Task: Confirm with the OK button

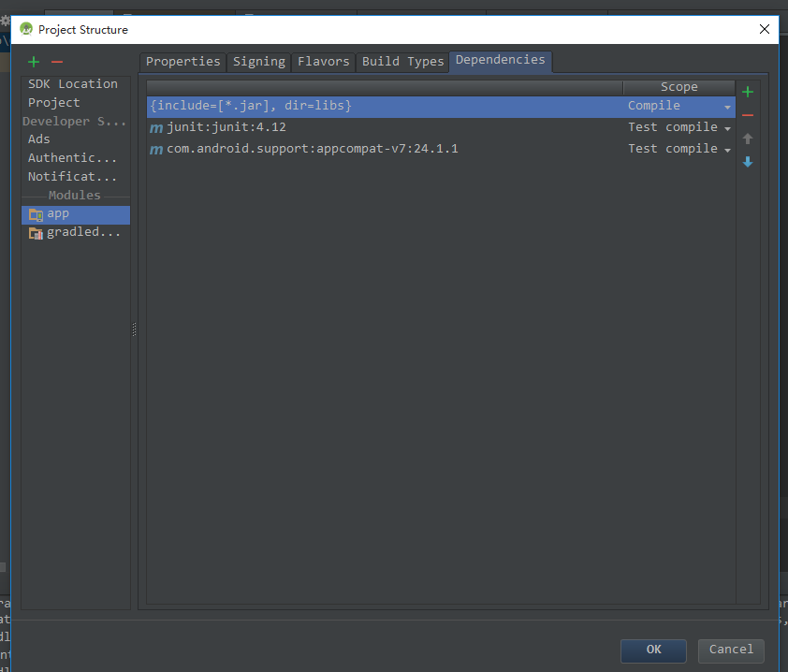Action: [x=653, y=650]
